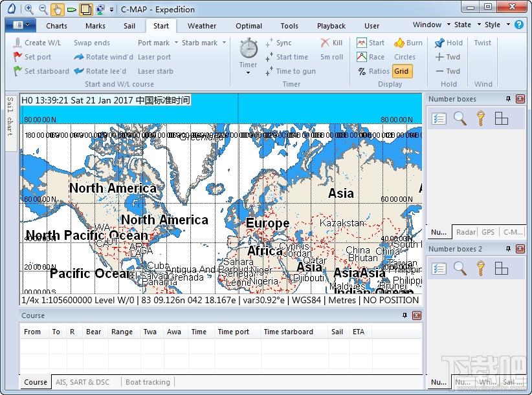Click magnifier icon in Number boxes panel
Screen dimensions: 532x395
460,118
